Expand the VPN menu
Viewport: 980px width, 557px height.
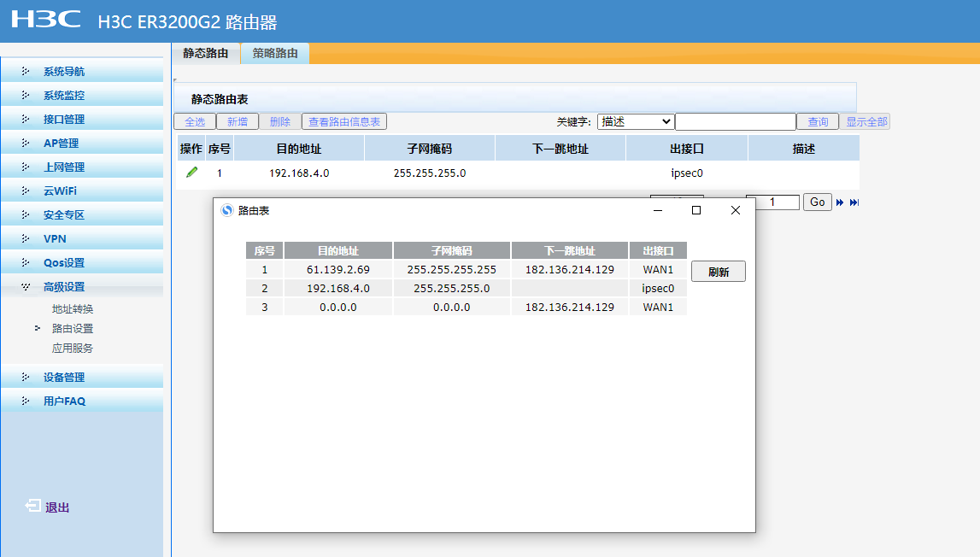pyautogui.click(x=83, y=238)
